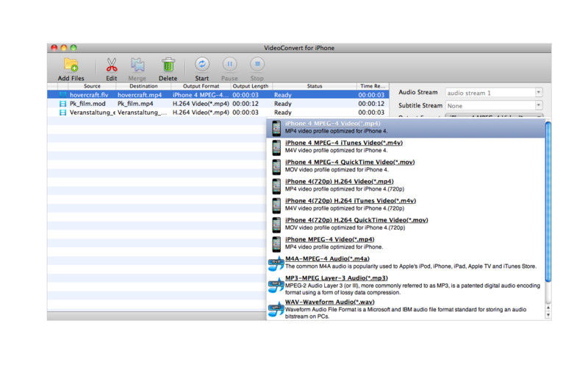Click Pk_film.mod output length 00:00:12
Screen dimensions: 588x368
coord(245,104)
